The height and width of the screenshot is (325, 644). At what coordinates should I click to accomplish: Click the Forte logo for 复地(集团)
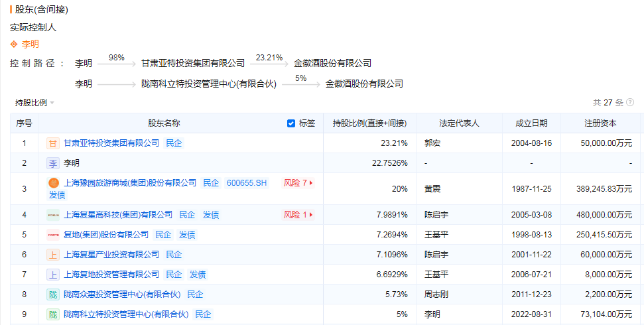[53, 235]
